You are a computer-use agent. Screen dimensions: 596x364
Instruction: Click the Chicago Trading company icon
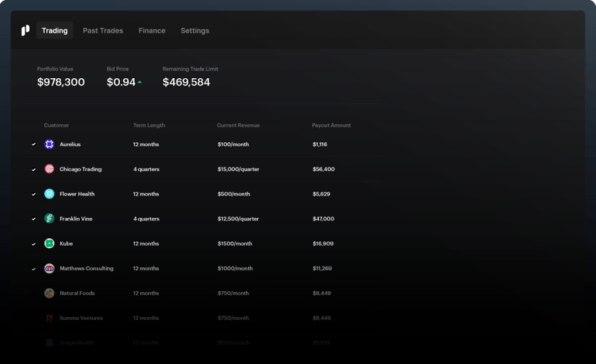[49, 169]
